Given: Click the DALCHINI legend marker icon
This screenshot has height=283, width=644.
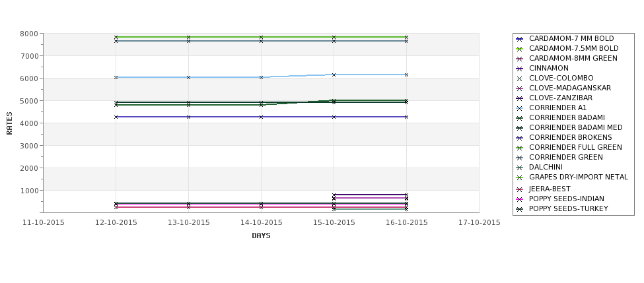Looking at the screenshot, I should 519,168.
